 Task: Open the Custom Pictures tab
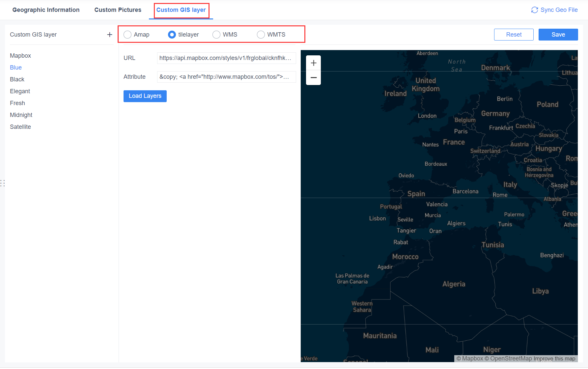pyautogui.click(x=118, y=10)
